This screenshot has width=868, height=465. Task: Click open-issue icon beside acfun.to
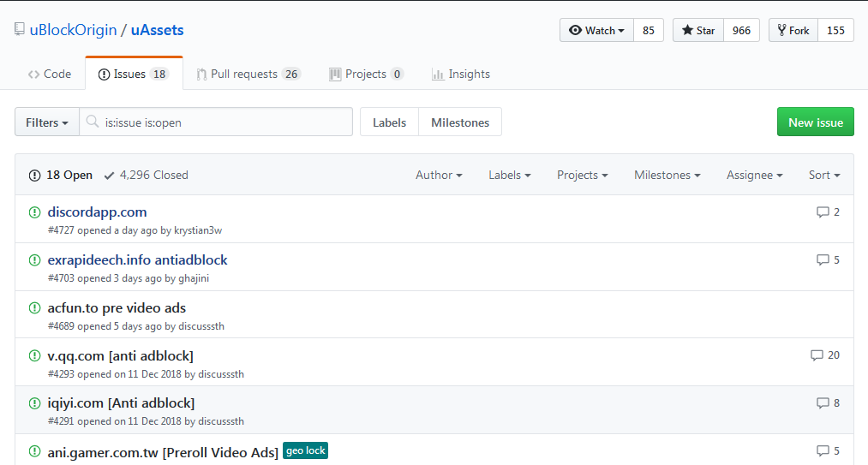tap(34, 307)
